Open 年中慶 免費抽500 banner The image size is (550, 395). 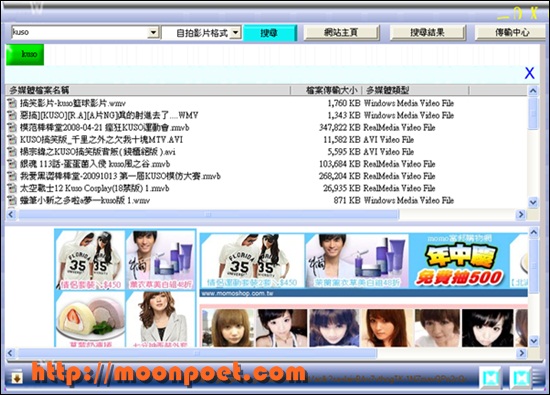460,261
